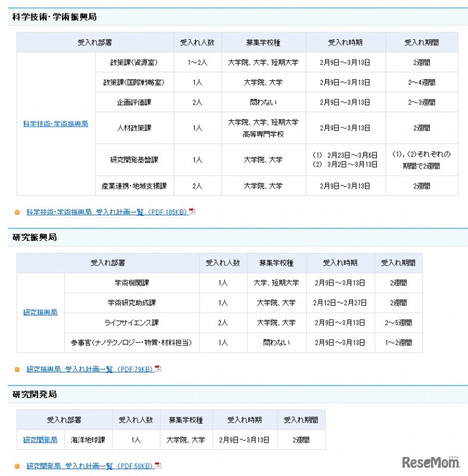Viewport: 468px width, 476px height.
Task: Click 受入れ人数 header in 科学技術・学術振興局 table
Action: tap(198, 42)
